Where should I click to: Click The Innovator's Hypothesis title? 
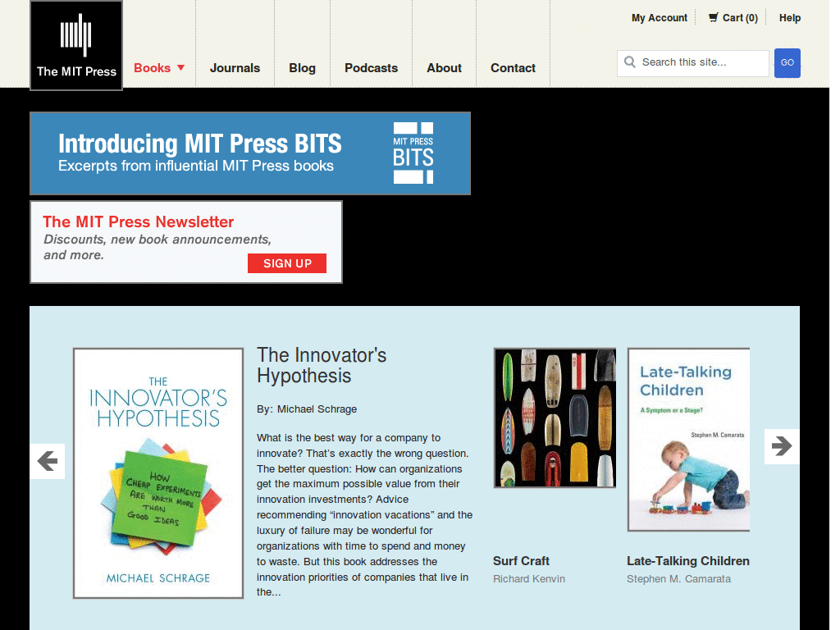(322, 365)
